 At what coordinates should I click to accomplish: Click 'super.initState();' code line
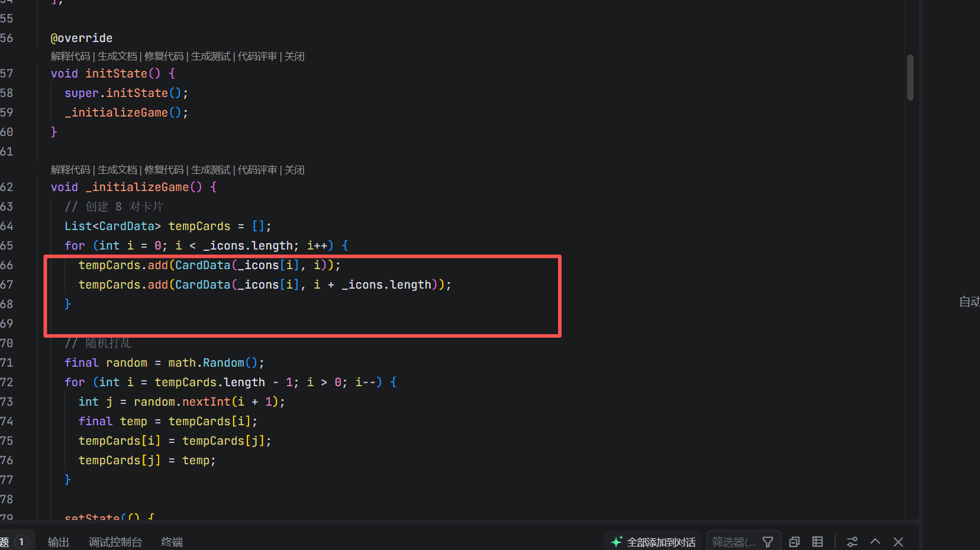[x=127, y=93]
